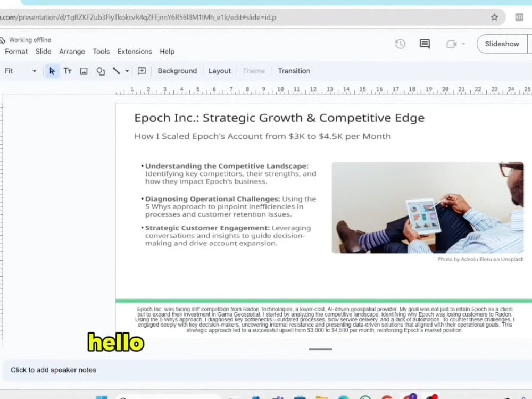532x399 pixels.
Task: Click the greyed-out Theme button
Action: pos(253,71)
